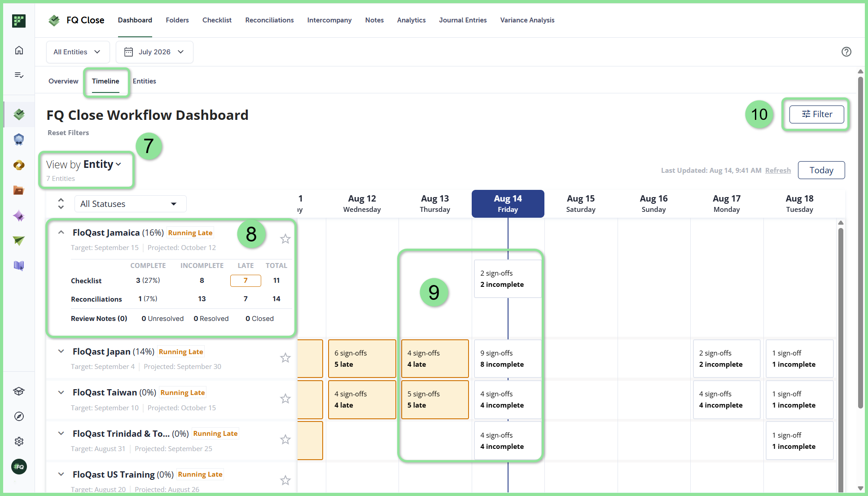Click the page vertical scrollbar
The height and width of the screenshot is (496, 868).
click(860, 242)
